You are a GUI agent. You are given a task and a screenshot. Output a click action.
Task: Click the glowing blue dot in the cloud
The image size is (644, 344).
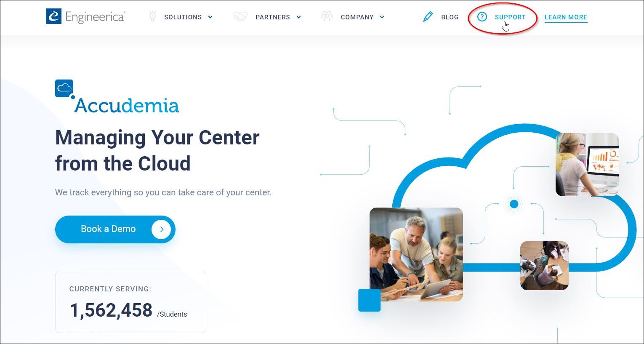514,204
